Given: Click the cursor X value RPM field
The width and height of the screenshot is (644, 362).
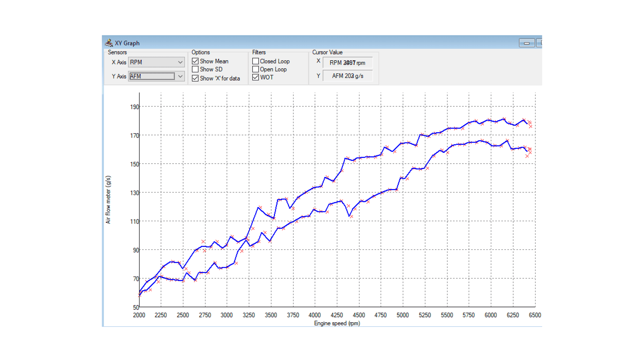Looking at the screenshot, I should tap(347, 63).
